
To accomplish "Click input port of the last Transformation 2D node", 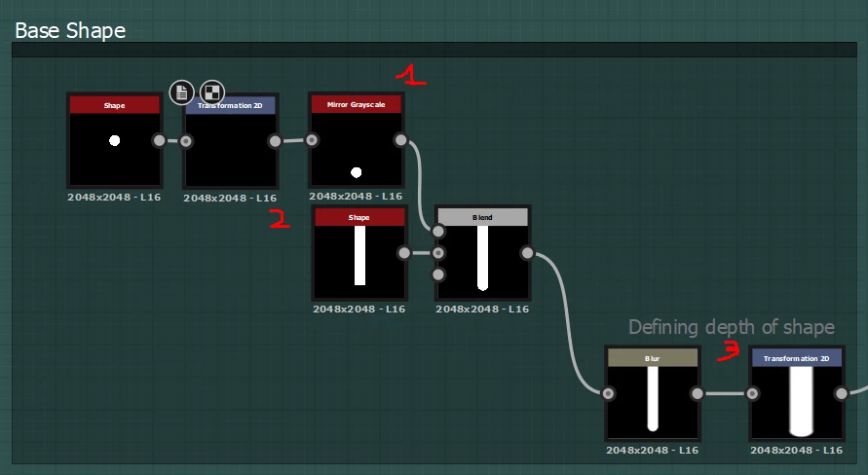I will coord(752,393).
